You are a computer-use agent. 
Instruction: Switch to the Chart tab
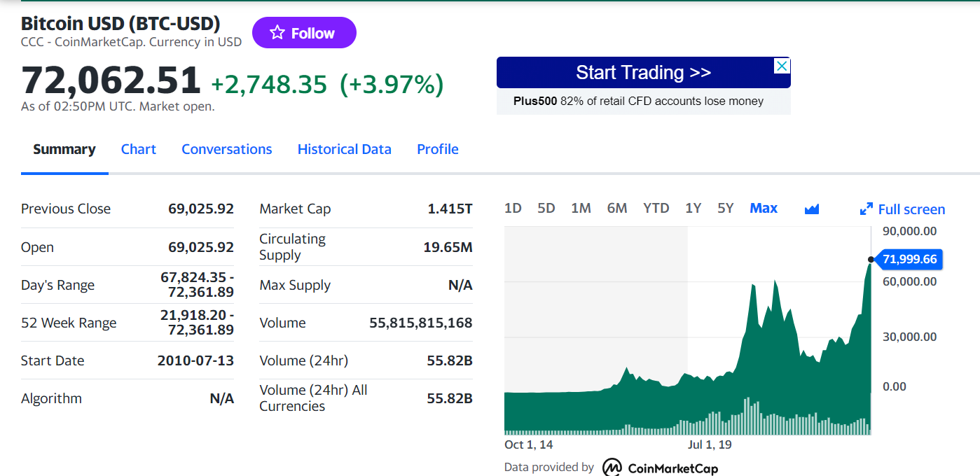(x=139, y=149)
